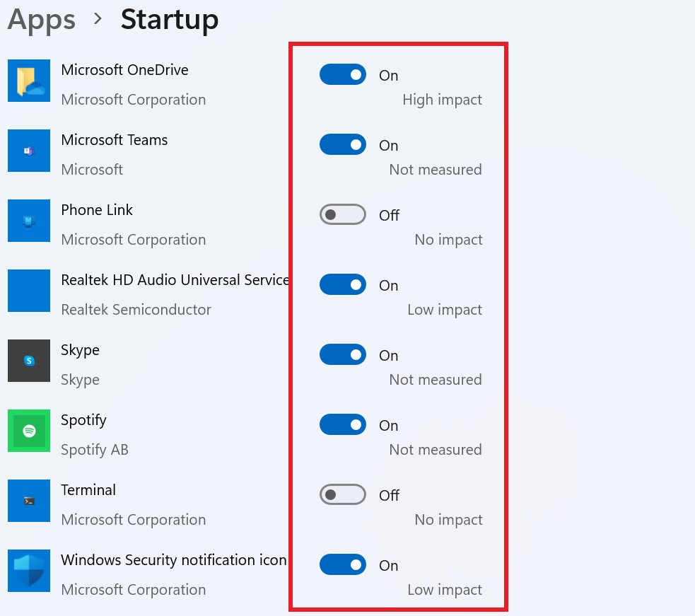Click the Terminal app icon

click(x=28, y=501)
